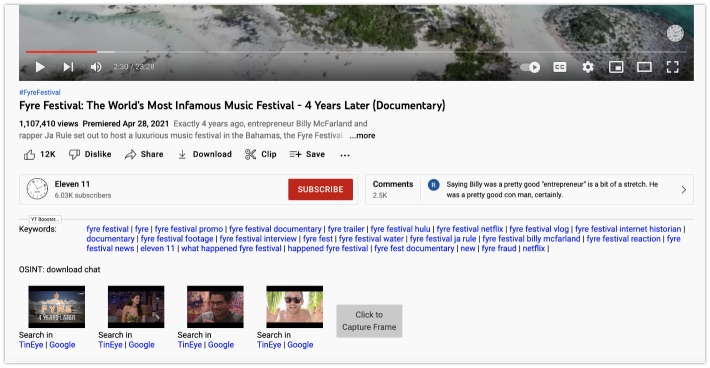Image resolution: width=710 pixels, height=368 pixels.
Task: Open the "fyre festival hulu" keyword
Action: [x=400, y=229]
